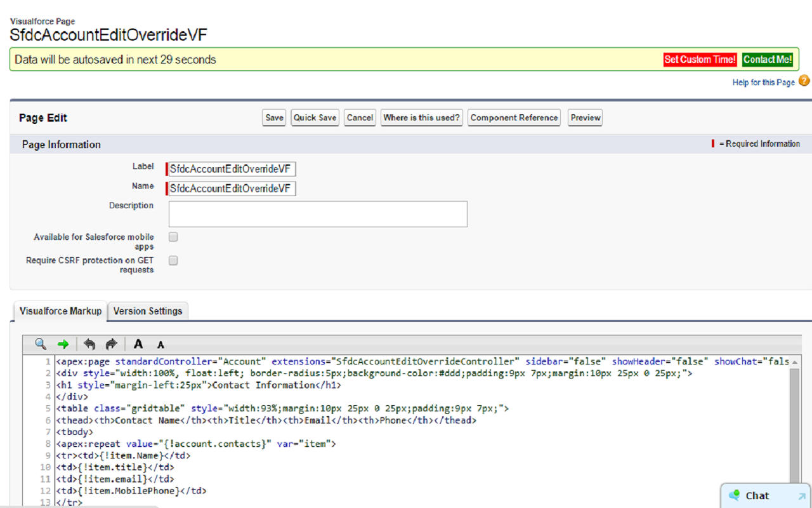Increase editor font size with large A
This screenshot has height=508, width=812.
[138, 344]
